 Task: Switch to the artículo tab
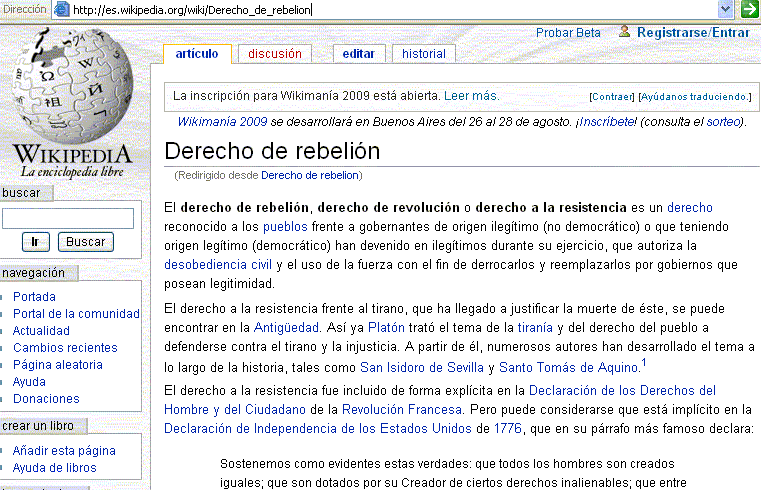[197, 53]
